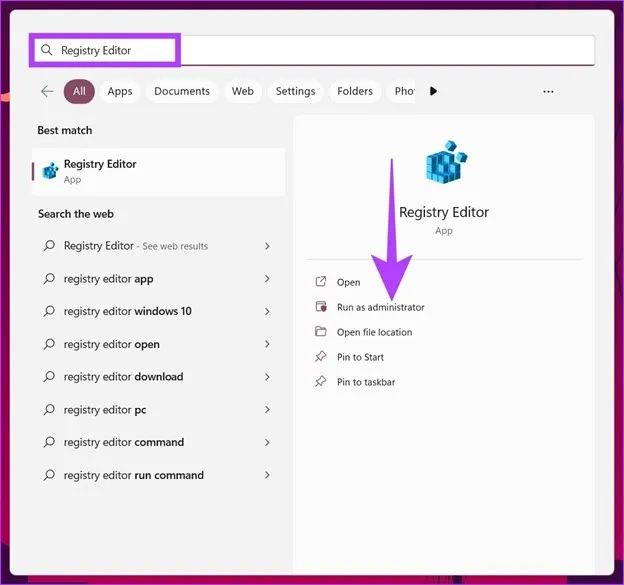Click the large Registry Editor app icon
Screen dimensions: 624x585
click(x=446, y=162)
